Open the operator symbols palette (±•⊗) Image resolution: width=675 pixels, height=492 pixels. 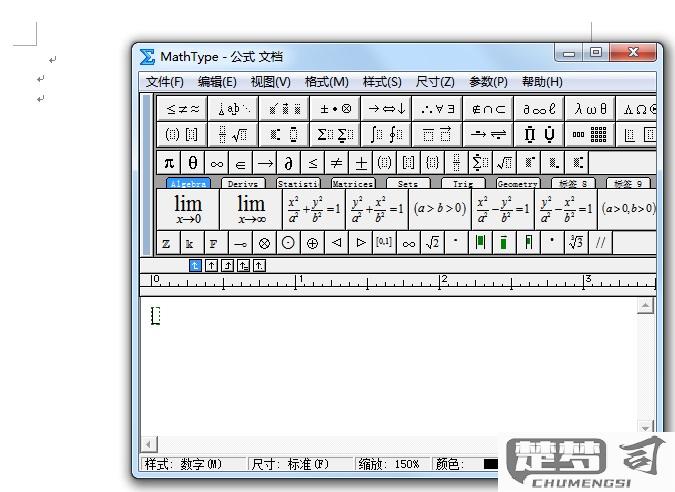click(x=335, y=109)
